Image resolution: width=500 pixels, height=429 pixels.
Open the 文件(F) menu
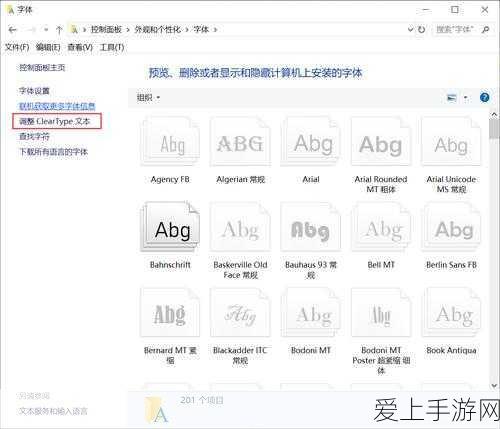coord(17,47)
